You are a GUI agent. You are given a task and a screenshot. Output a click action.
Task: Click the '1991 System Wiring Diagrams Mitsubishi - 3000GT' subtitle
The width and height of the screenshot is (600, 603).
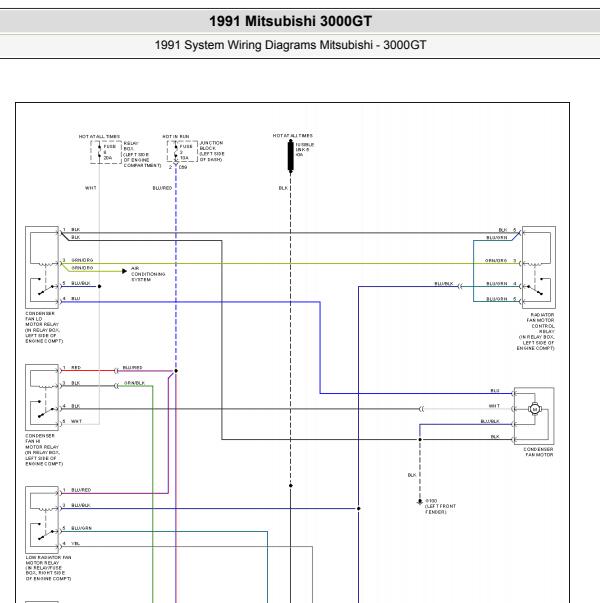(290, 45)
